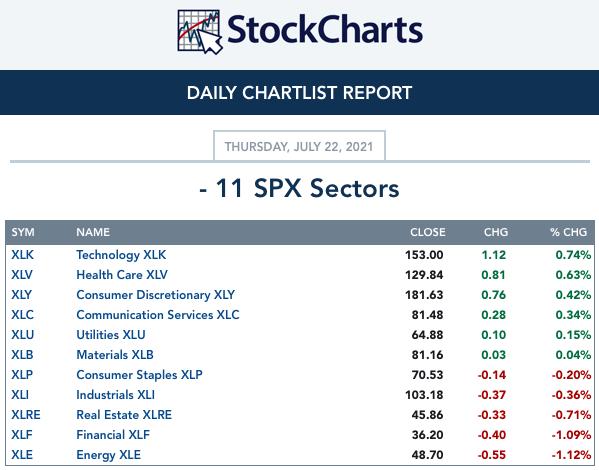Select the XLV symbol link
Screen dimensions: 599x470
[22, 275]
